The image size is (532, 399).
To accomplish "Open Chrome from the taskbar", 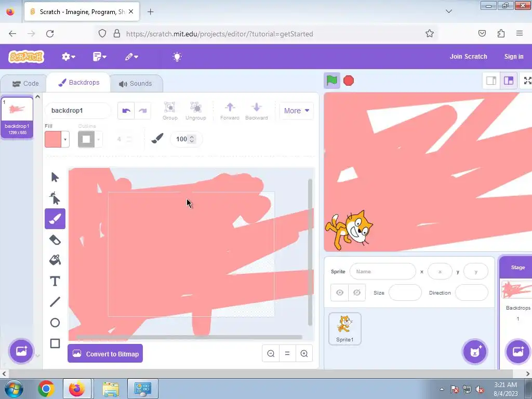I will (x=46, y=389).
